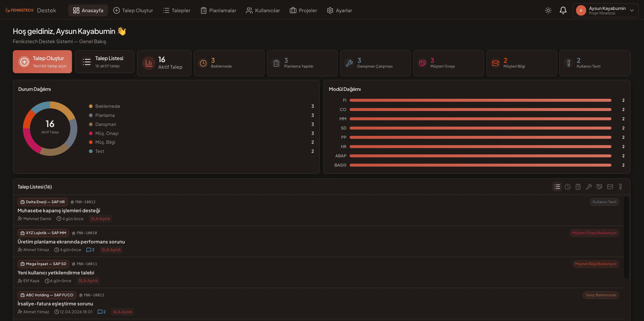Expand Aysun Kayabumin profile dropdown
The image size is (644, 321).
pyautogui.click(x=605, y=10)
